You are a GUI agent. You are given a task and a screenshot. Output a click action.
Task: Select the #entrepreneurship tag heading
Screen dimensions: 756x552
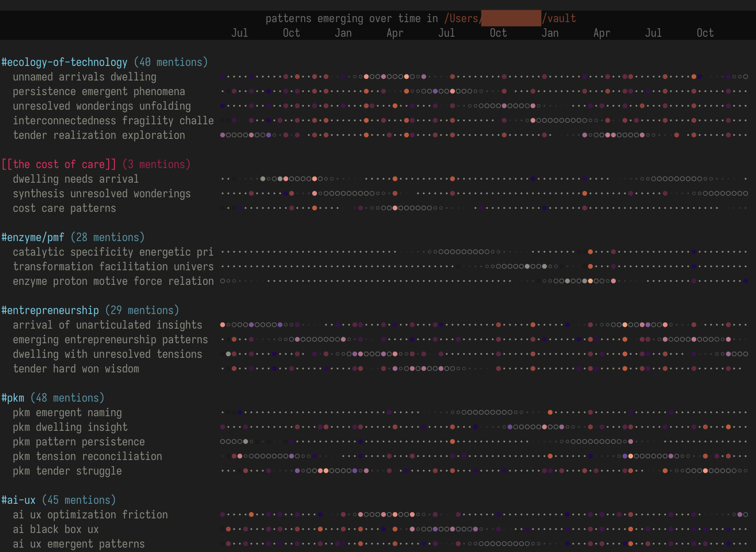[50, 310]
